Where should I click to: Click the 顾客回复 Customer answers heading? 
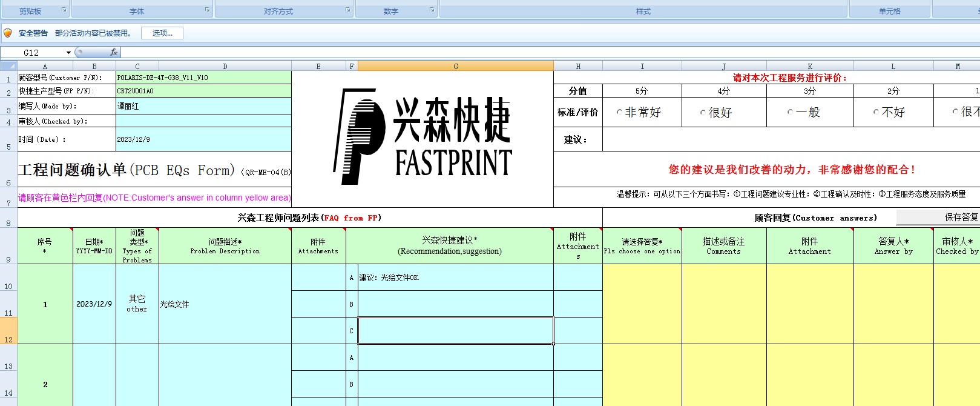815,218
